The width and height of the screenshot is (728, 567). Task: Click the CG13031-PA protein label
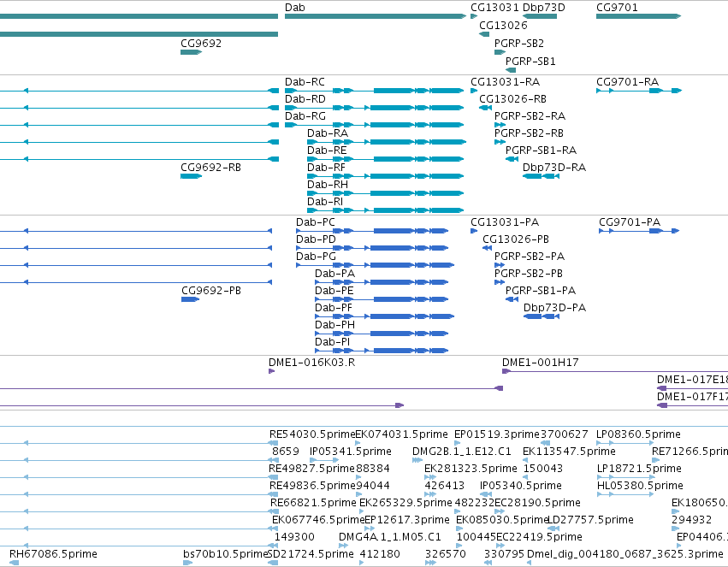[x=505, y=222]
